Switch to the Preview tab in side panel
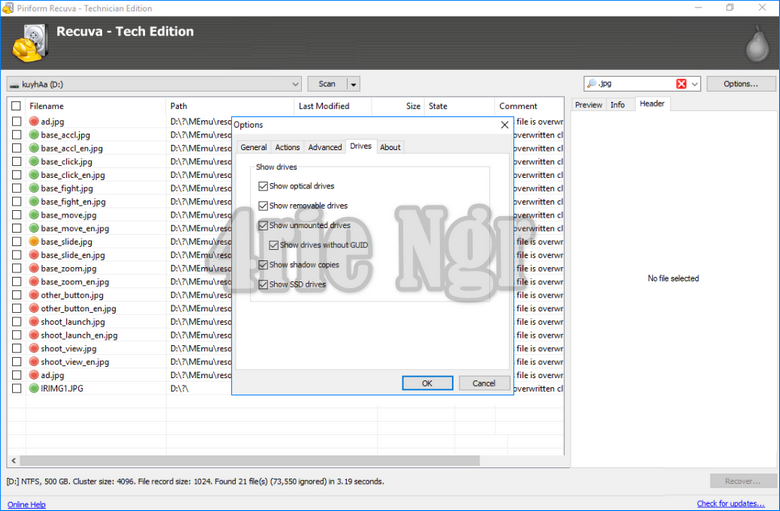780x511 pixels. coord(588,105)
